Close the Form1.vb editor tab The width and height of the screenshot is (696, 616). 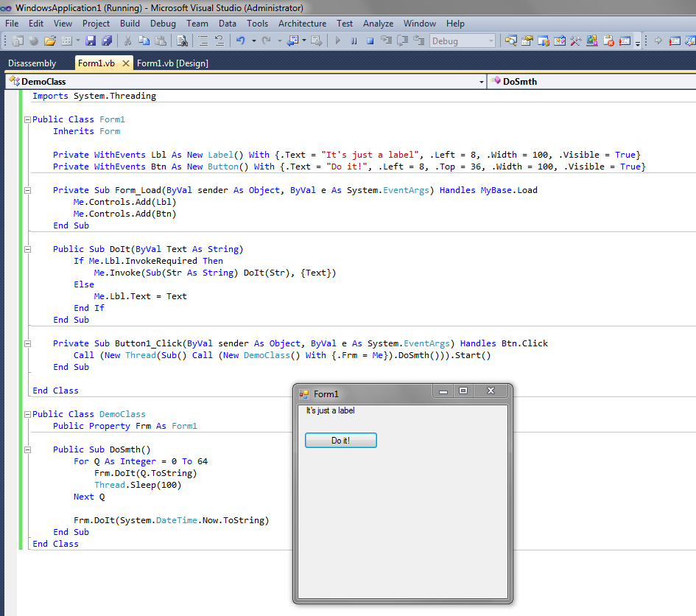(x=126, y=63)
